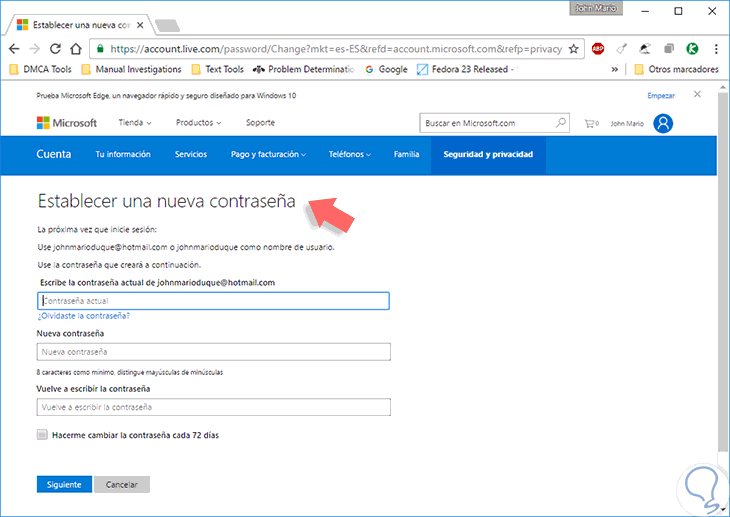Click the John Mario account name
This screenshot has height=517, width=730.
pos(627,123)
